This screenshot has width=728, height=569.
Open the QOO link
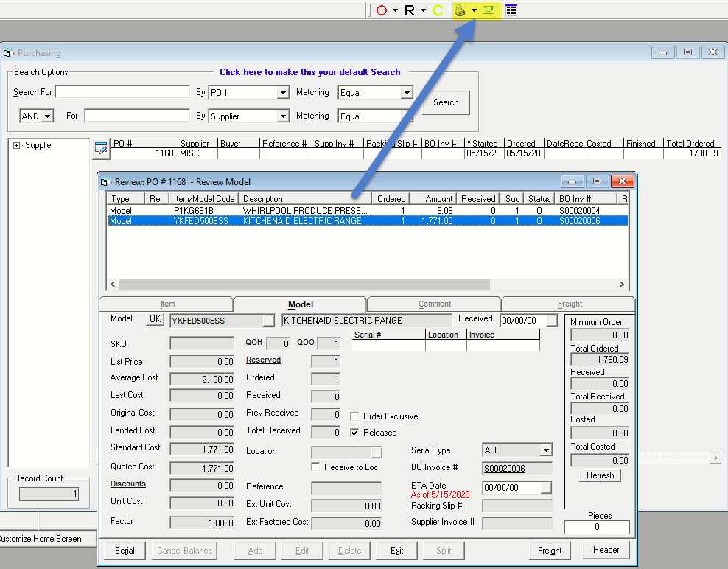click(x=306, y=342)
